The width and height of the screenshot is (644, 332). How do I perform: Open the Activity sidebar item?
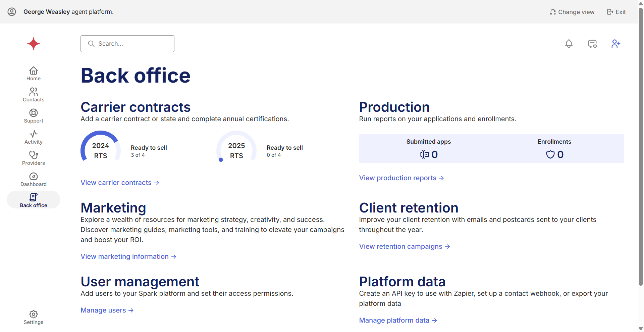click(x=34, y=137)
